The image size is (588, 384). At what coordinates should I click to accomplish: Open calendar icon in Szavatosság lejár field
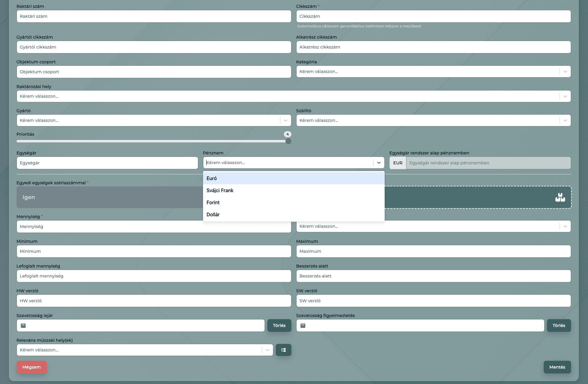tap(23, 325)
